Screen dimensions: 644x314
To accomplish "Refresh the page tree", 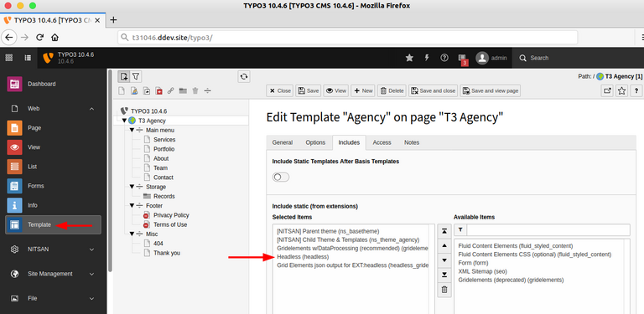I will tap(244, 77).
